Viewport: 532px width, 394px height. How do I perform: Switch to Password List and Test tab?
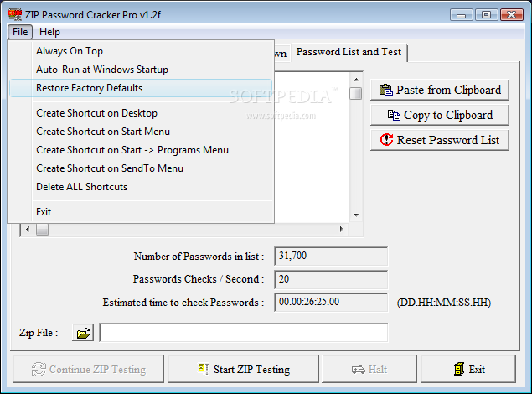pos(349,52)
